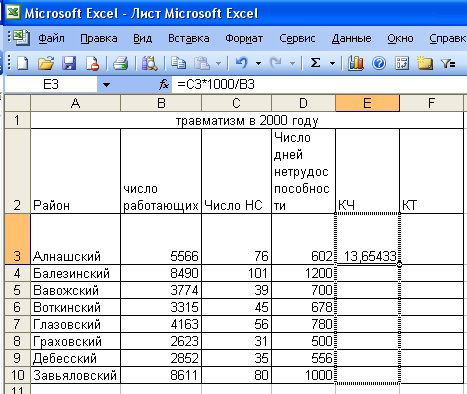Click the 'Глазовский' cell
Viewport: 467px width, 394px height.
coord(75,324)
